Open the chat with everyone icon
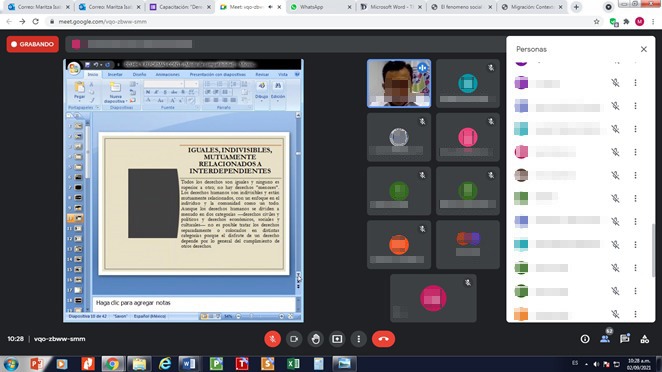The image size is (662, 372). (625, 339)
